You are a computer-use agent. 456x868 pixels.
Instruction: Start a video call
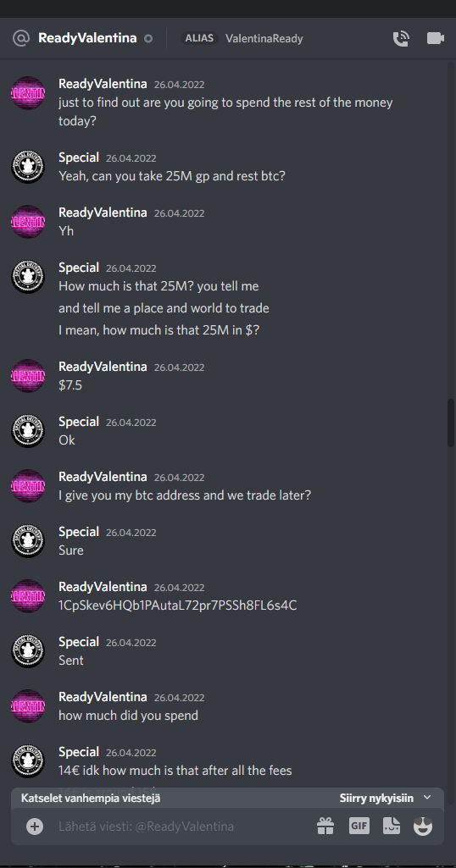click(436, 38)
